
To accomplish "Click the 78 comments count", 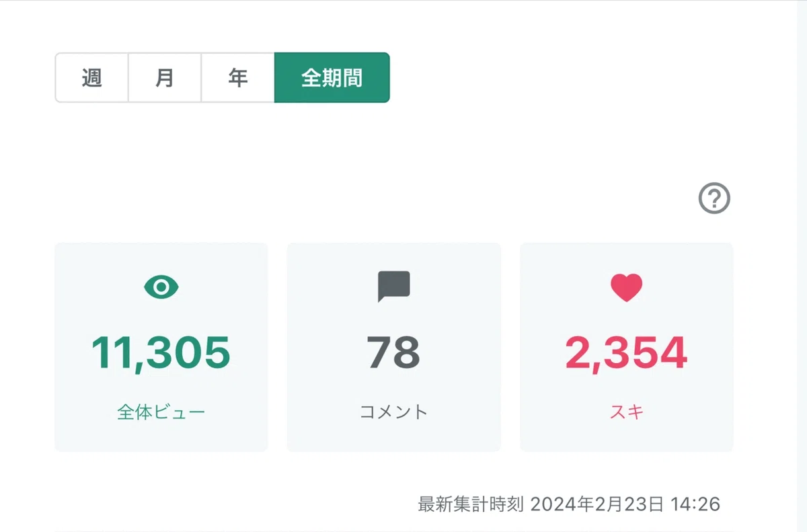I will point(394,353).
